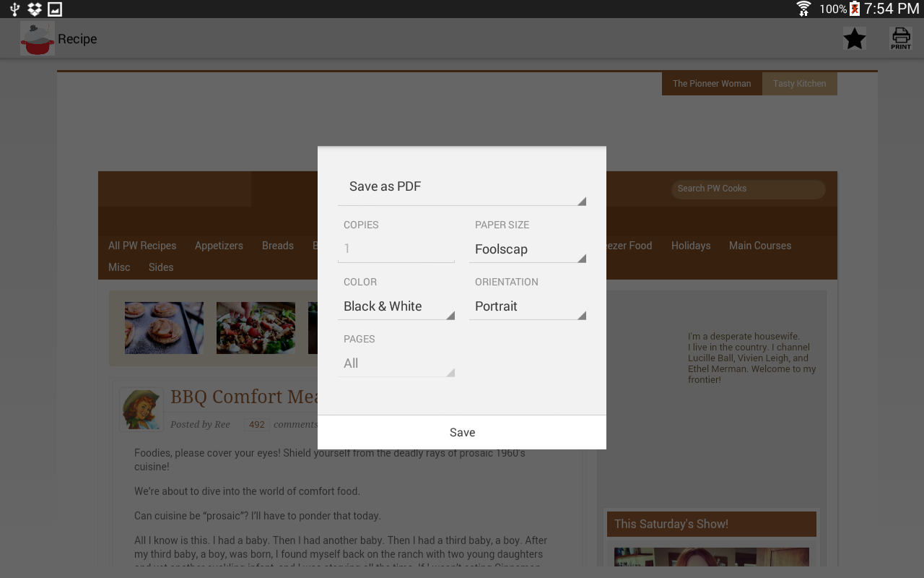Open the Pages All dropdown
Screen dimensions: 924x578
point(396,363)
